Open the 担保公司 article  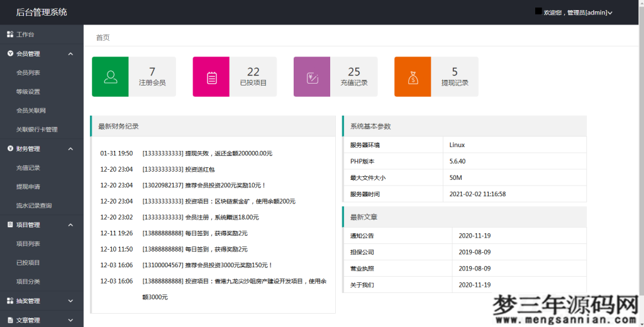pyautogui.click(x=362, y=252)
